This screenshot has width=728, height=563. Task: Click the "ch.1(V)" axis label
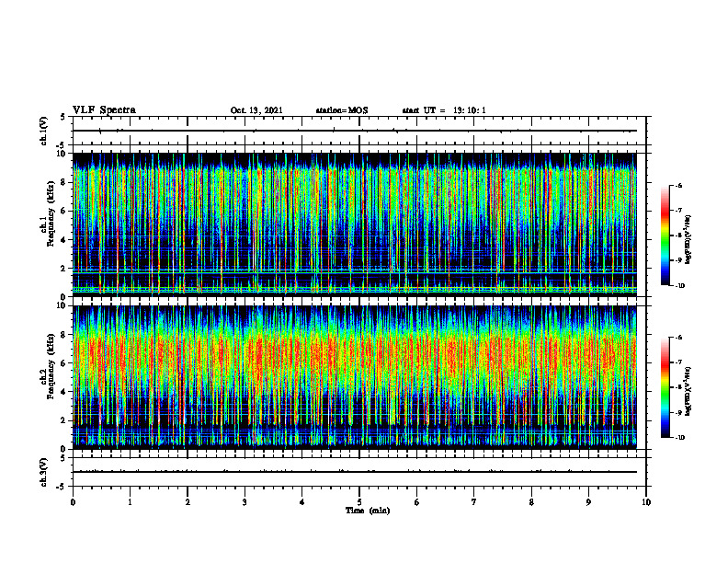(x=43, y=131)
